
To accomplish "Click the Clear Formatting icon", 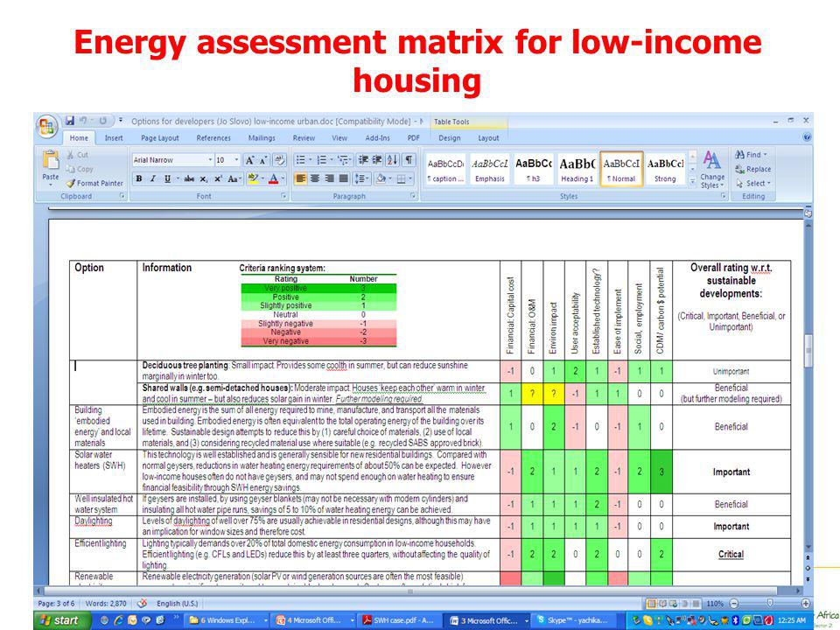I will (x=280, y=160).
